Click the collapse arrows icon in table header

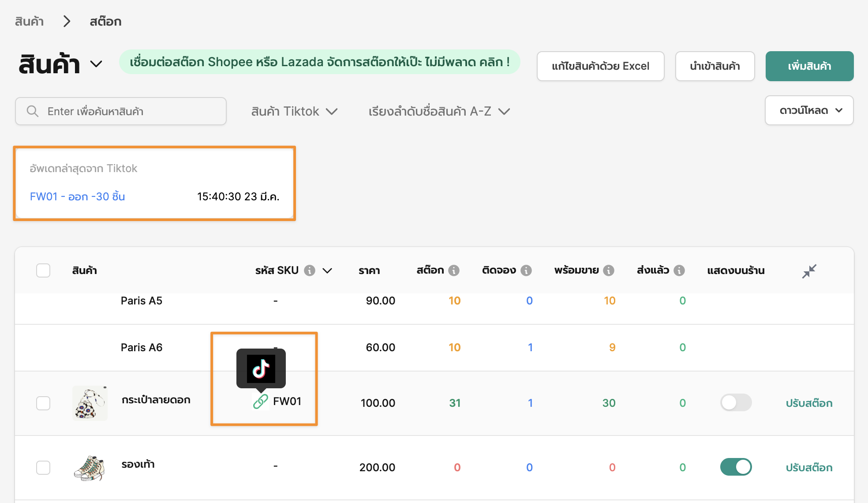(x=809, y=271)
